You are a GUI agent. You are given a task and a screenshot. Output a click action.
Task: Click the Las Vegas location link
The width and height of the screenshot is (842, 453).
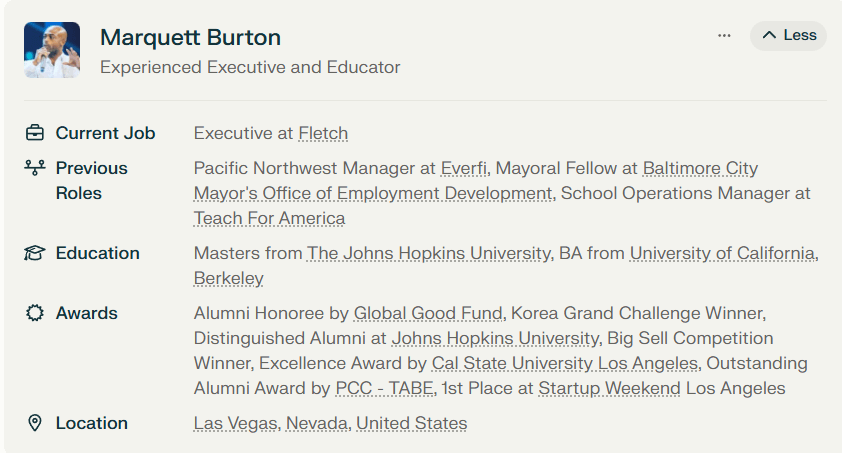coord(236,423)
